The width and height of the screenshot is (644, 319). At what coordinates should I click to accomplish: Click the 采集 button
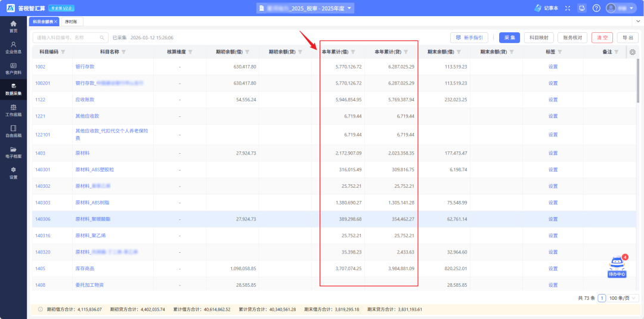[509, 38]
